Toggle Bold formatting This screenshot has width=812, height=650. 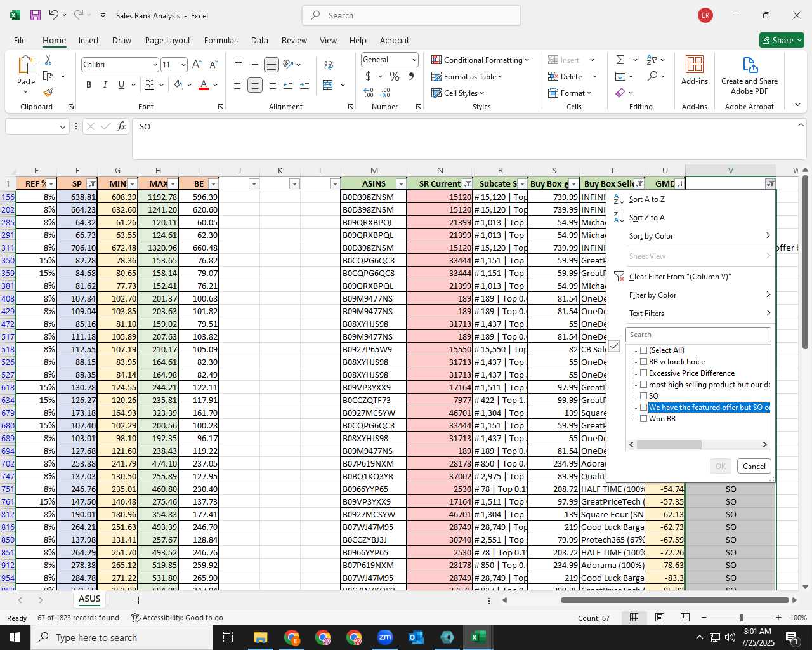(89, 84)
